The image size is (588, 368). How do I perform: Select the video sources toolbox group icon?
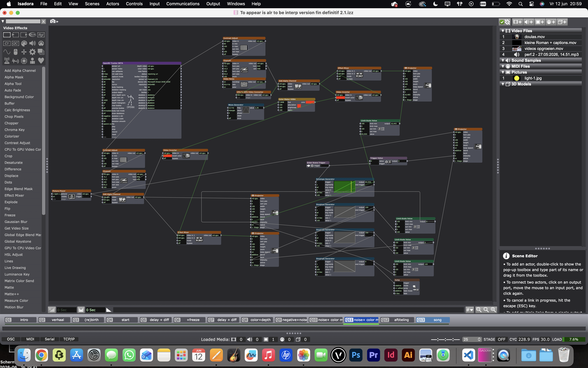(x=15, y=35)
